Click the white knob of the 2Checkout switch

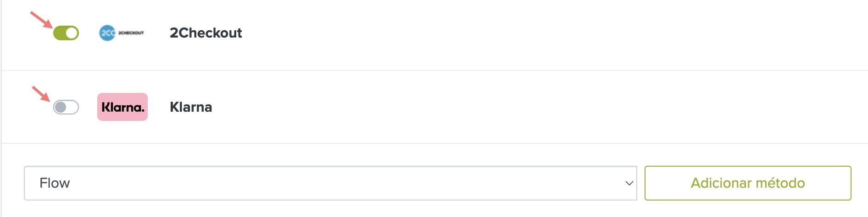coord(72,33)
